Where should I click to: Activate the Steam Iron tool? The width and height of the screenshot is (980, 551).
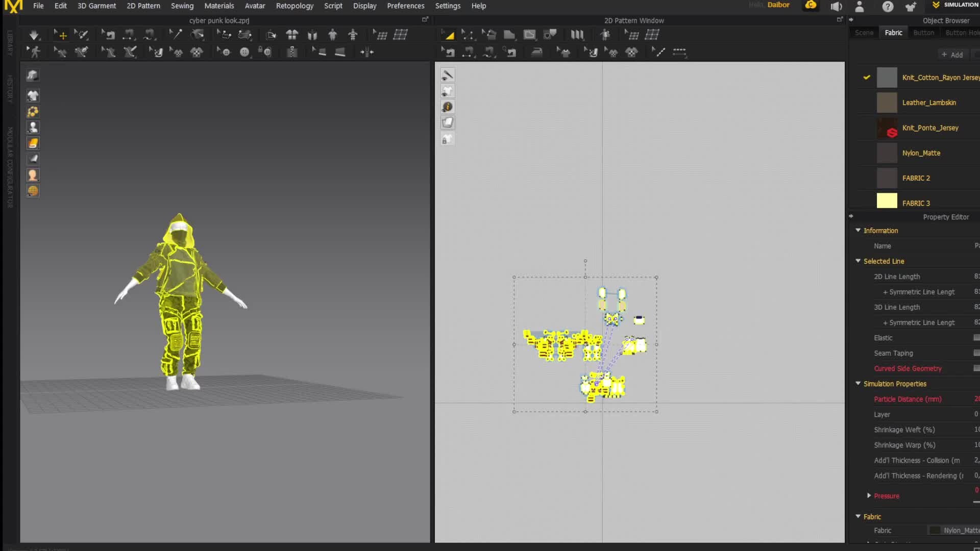click(x=537, y=52)
